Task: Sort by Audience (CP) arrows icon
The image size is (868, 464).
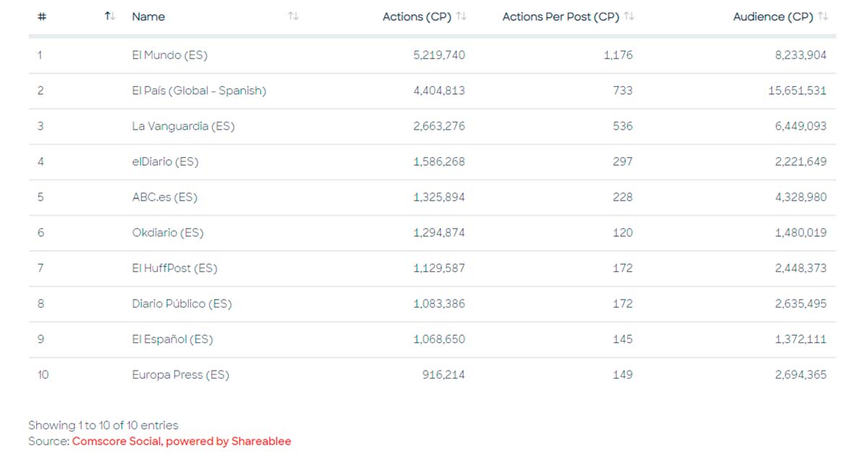Action: coord(823,16)
